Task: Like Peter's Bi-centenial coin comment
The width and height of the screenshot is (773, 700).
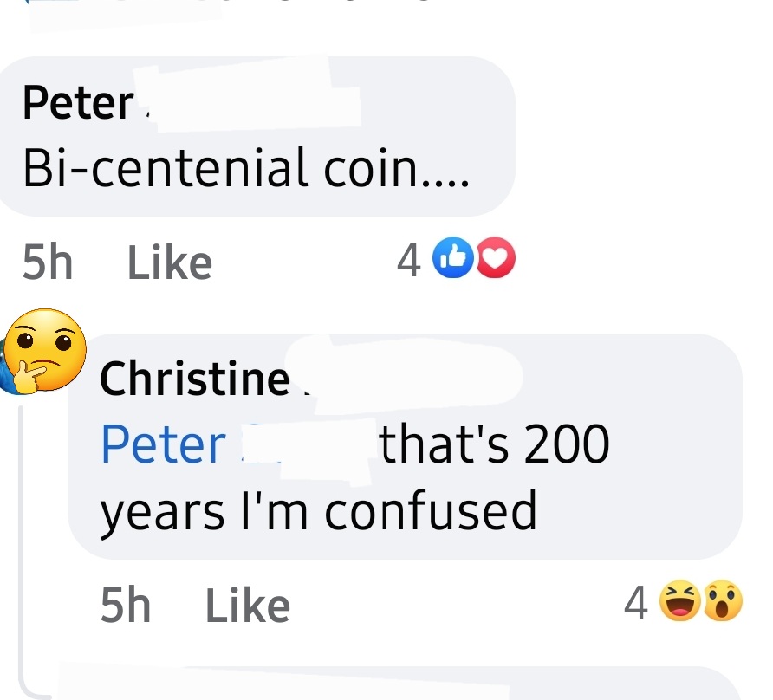Action: (170, 262)
